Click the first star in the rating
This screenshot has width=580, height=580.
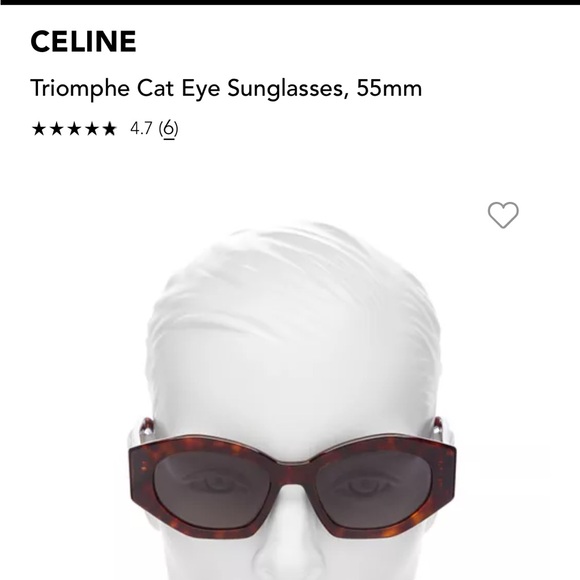point(38,129)
